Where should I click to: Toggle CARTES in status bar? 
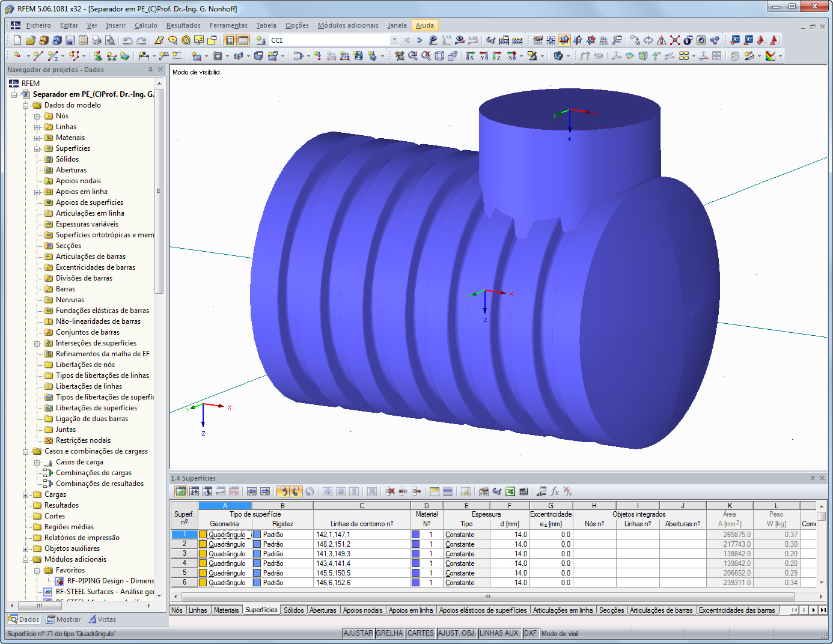(x=421, y=633)
